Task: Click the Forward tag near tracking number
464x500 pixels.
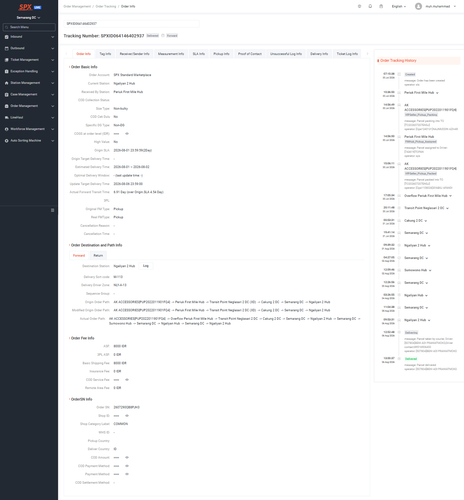Action: 172,36
